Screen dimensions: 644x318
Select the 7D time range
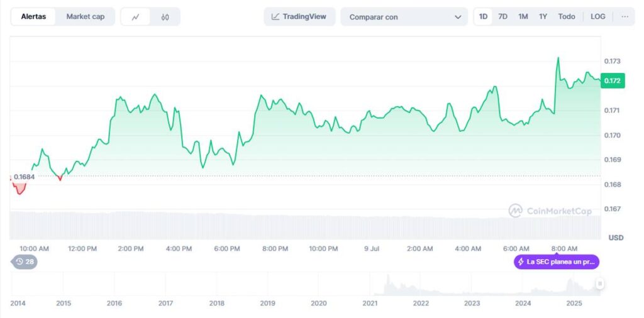tap(502, 17)
